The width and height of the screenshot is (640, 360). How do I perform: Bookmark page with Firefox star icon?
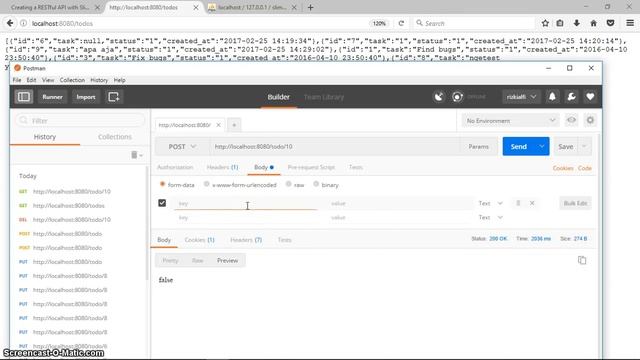pyautogui.click(x=545, y=23)
